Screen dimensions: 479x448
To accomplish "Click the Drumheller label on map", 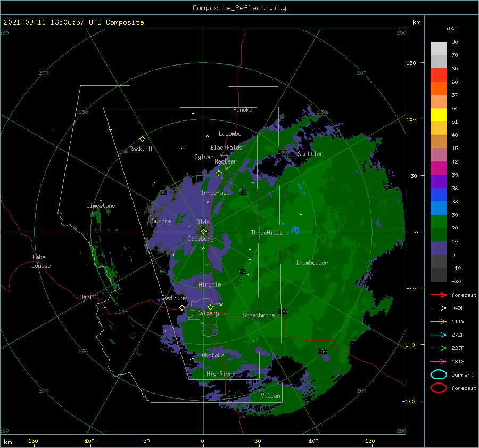I will pyautogui.click(x=312, y=263).
